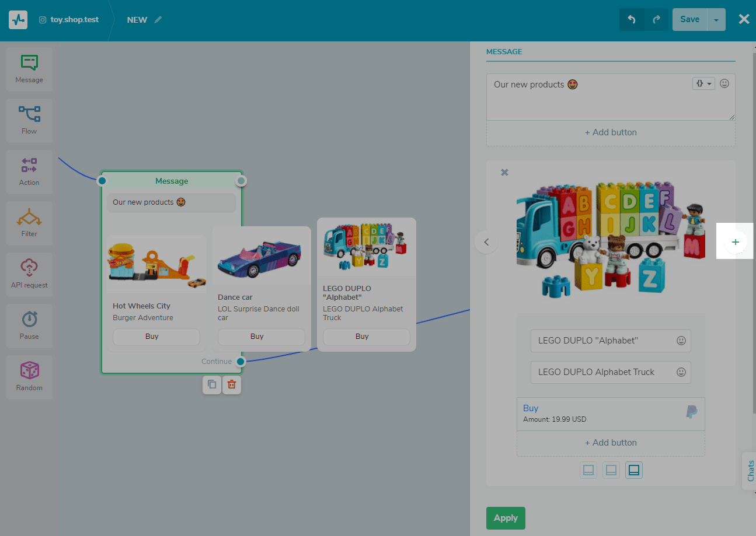Delete the Message node with trash icon
This screenshot has width=756, height=536.
pyautogui.click(x=232, y=385)
